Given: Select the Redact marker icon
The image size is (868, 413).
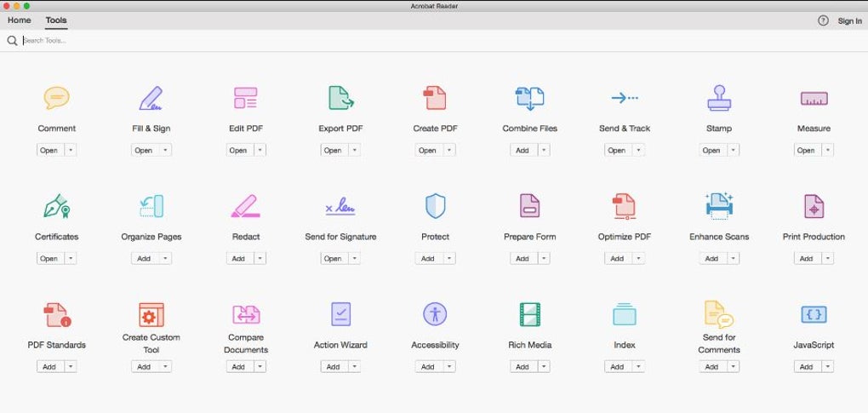Looking at the screenshot, I should pyautogui.click(x=245, y=206).
